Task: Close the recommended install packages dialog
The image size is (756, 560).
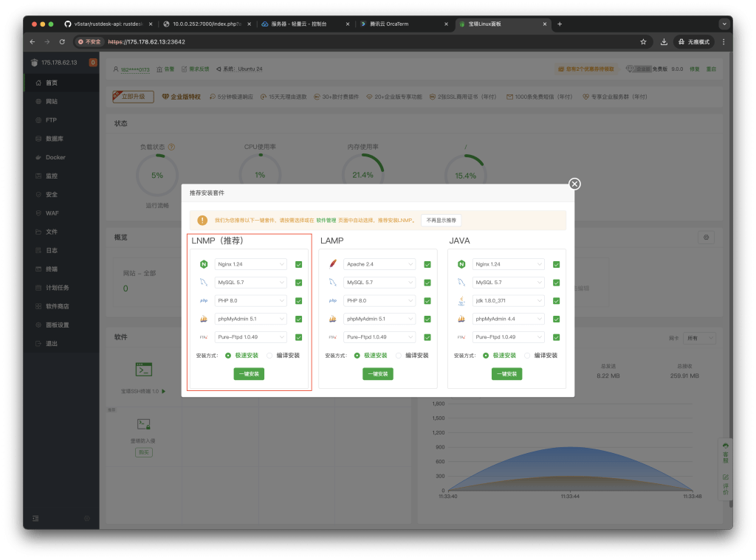Action: [x=574, y=184]
